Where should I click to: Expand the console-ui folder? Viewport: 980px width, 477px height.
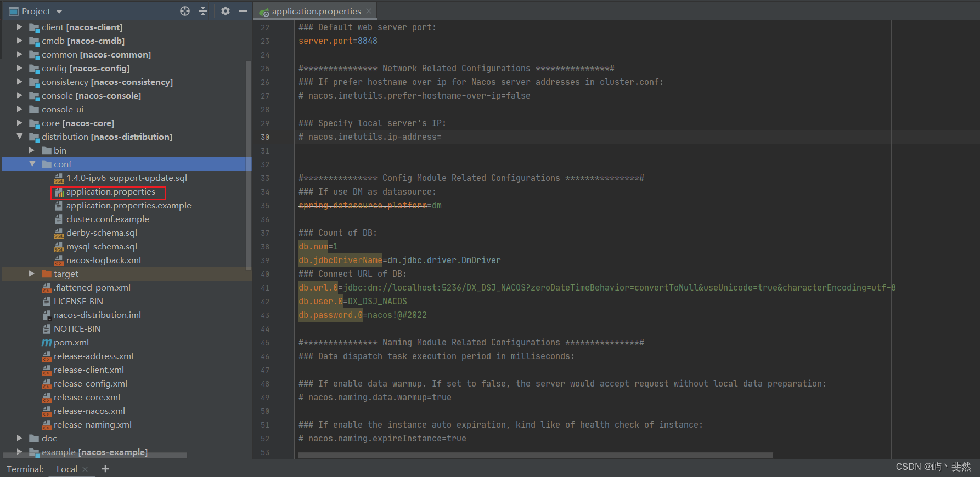coord(20,109)
